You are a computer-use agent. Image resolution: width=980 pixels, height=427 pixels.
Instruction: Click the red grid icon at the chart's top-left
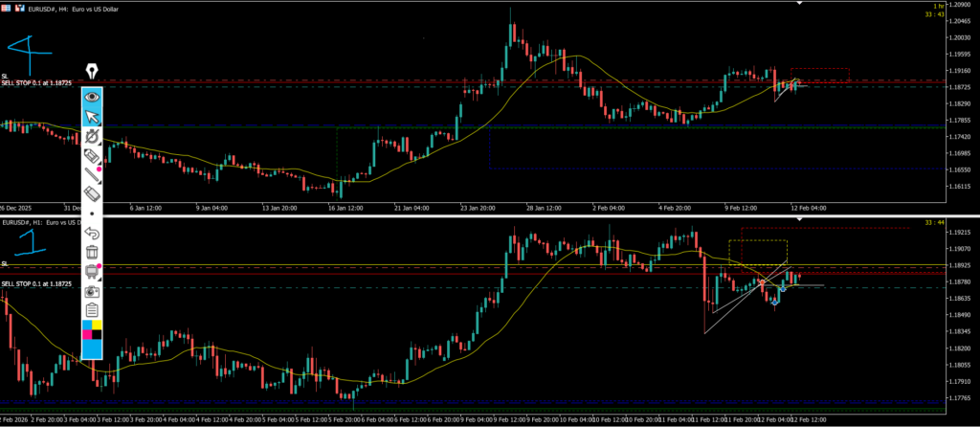(x=7, y=7)
